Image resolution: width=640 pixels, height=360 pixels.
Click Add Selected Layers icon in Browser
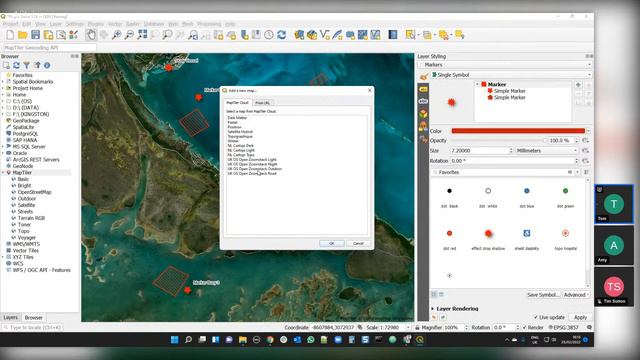click(6, 65)
